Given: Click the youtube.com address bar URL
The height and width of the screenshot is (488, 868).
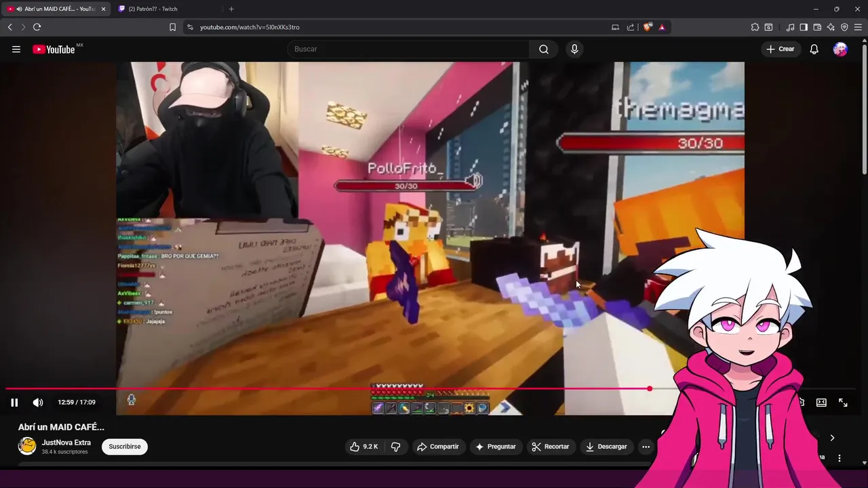Looking at the screenshot, I should coord(250,27).
